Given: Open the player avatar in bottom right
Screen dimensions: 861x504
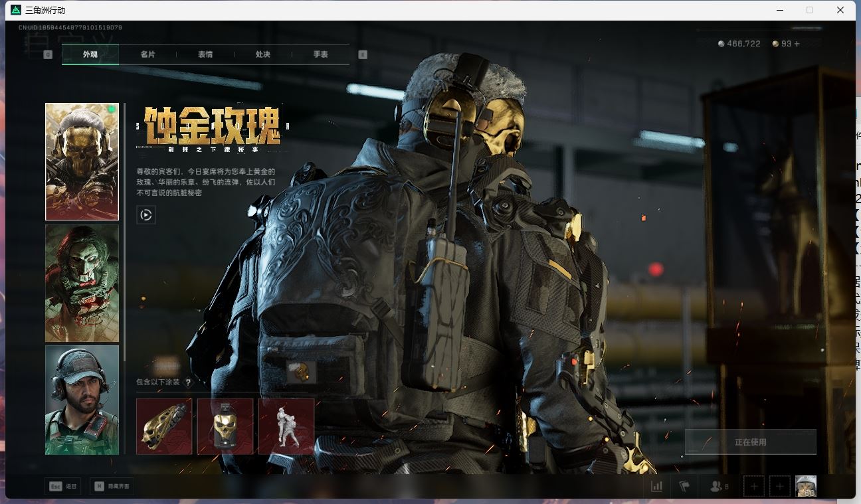Looking at the screenshot, I should pos(806,486).
